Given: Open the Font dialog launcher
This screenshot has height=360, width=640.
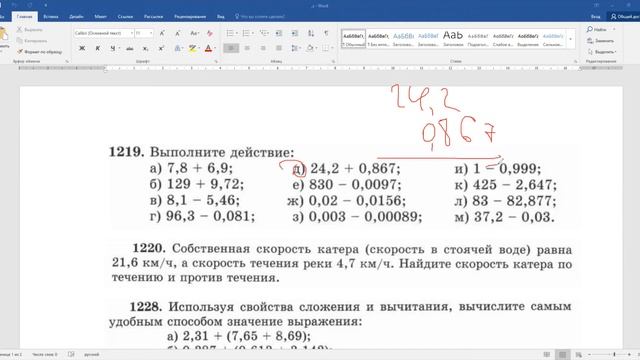Looking at the screenshot, I should 216,61.
